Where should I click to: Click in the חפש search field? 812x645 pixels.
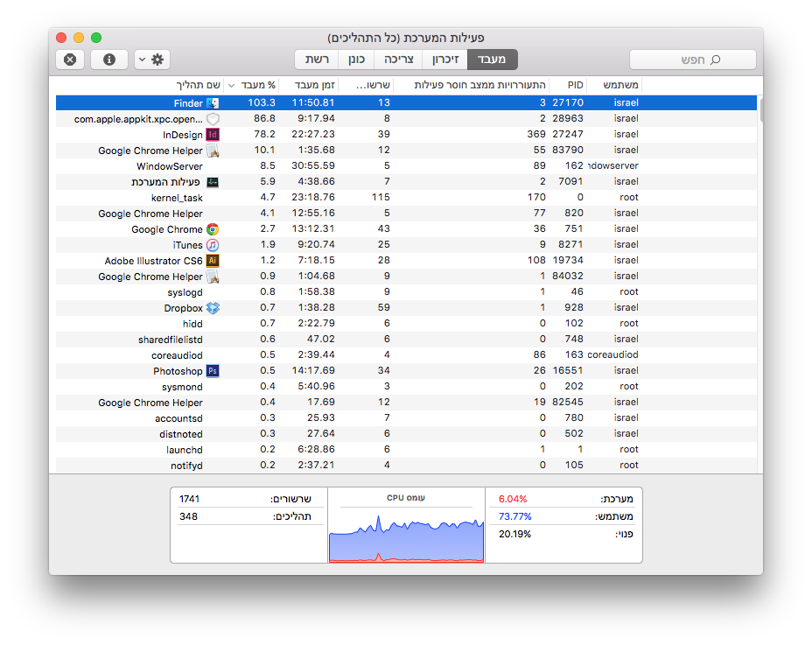(692, 60)
